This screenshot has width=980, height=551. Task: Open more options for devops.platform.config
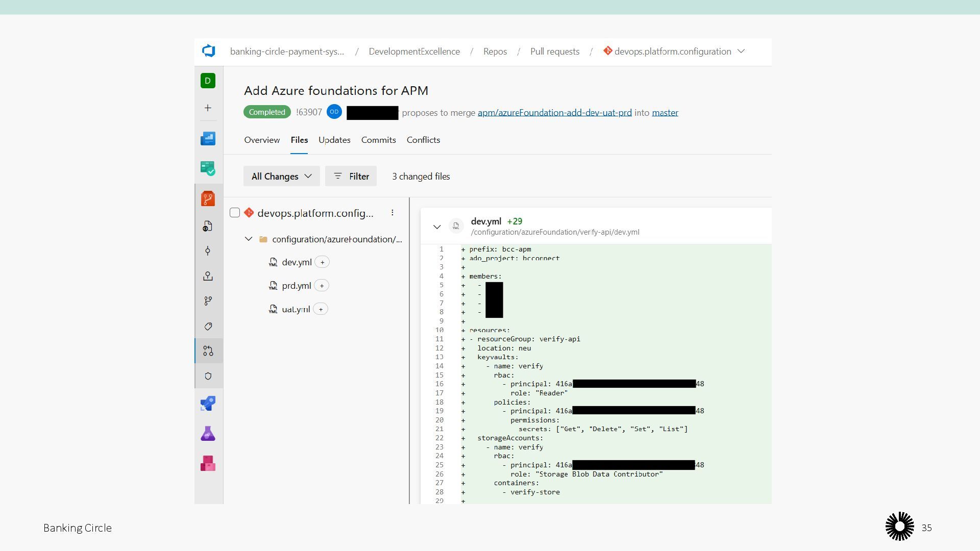pyautogui.click(x=392, y=213)
